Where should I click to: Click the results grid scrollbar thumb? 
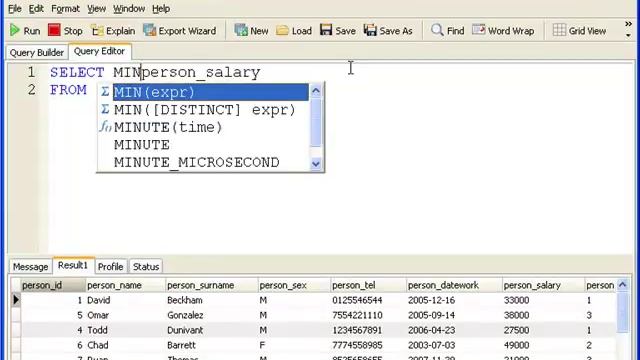click(622, 313)
